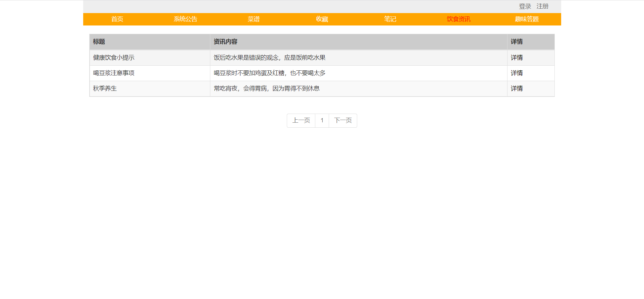Image resolution: width=644 pixels, height=299 pixels.
Task: Click the 喝豆浆注意事项 title cell
Action: [150, 73]
